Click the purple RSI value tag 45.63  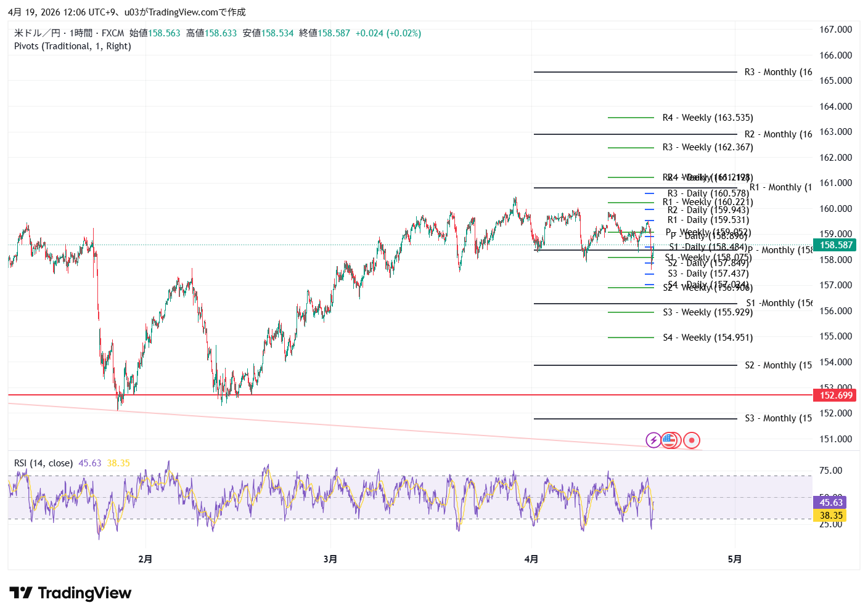click(830, 503)
